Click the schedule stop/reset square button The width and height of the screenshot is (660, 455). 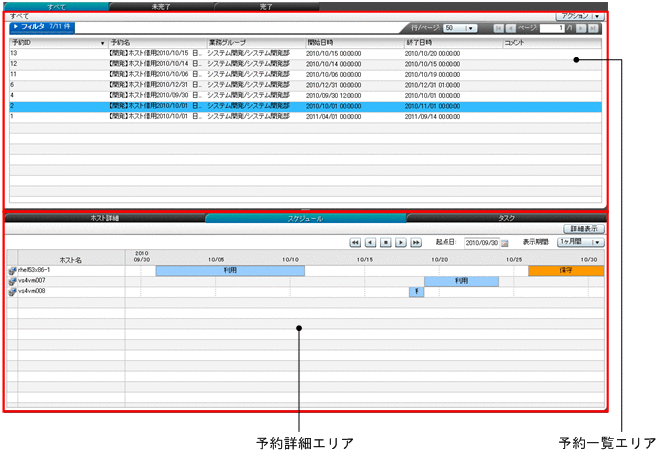pos(386,242)
